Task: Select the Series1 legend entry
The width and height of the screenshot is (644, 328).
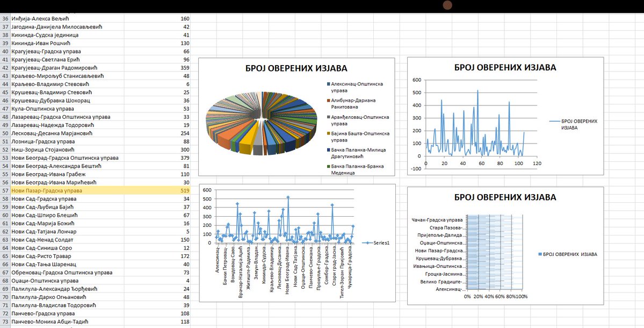Action: (x=375, y=243)
